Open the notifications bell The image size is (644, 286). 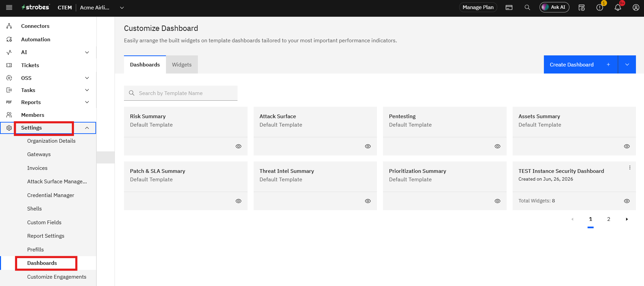[x=618, y=7]
